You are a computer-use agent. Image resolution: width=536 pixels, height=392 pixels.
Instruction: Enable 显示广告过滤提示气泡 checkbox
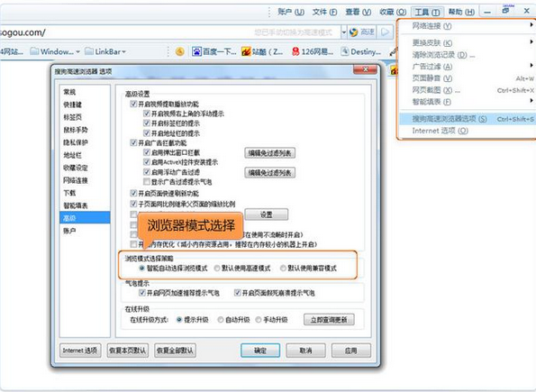[147, 182]
